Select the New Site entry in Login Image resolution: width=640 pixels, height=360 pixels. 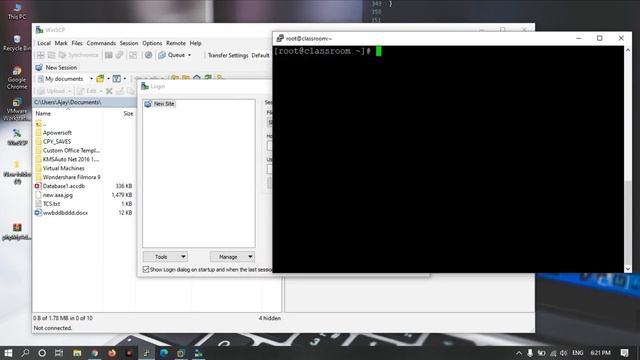160,104
